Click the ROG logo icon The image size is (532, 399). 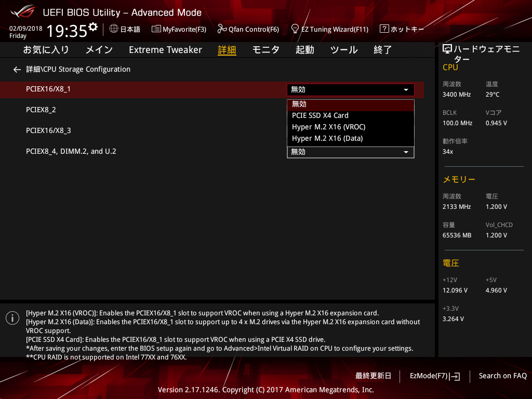22,12
